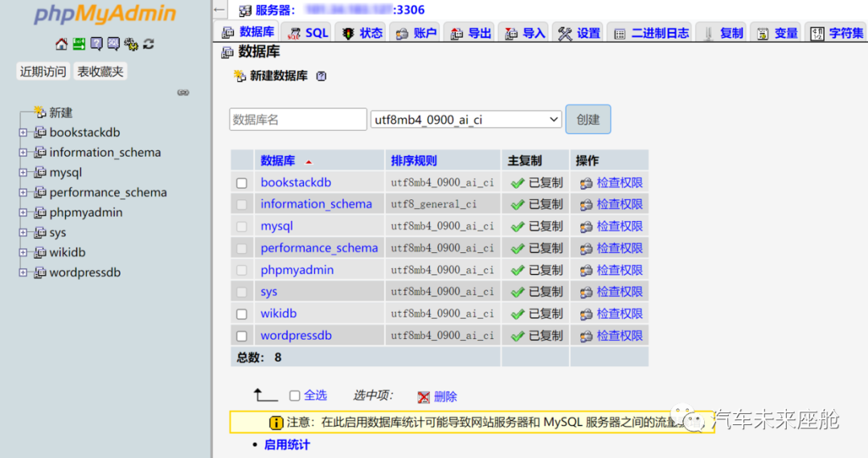The image size is (868, 458).
Task: Check the wikidb row checkbox
Action: [x=242, y=314]
